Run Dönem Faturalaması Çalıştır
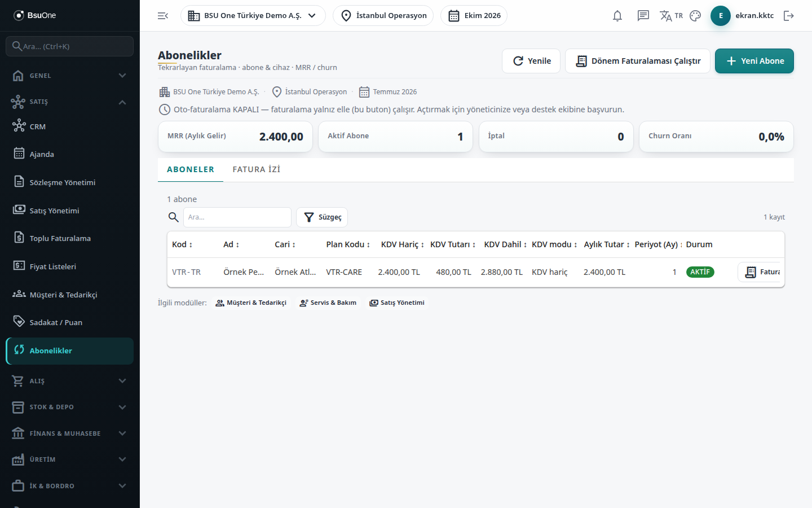812x508 pixels. pyautogui.click(x=638, y=61)
